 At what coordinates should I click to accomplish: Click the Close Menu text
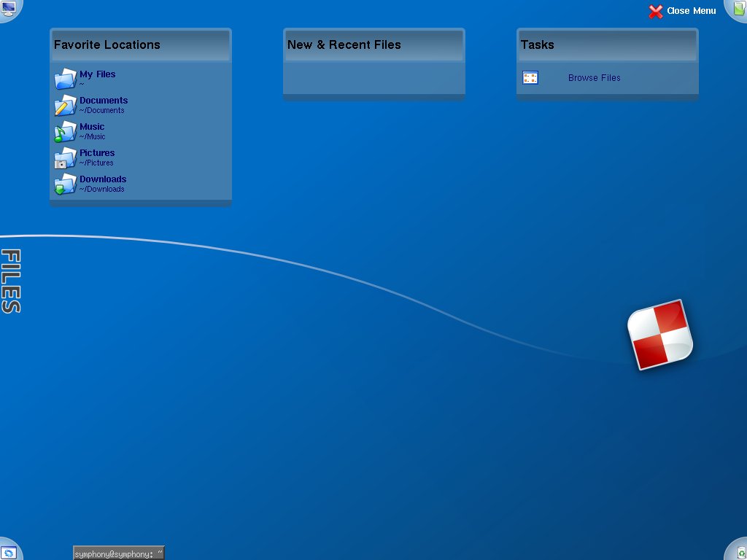(692, 11)
